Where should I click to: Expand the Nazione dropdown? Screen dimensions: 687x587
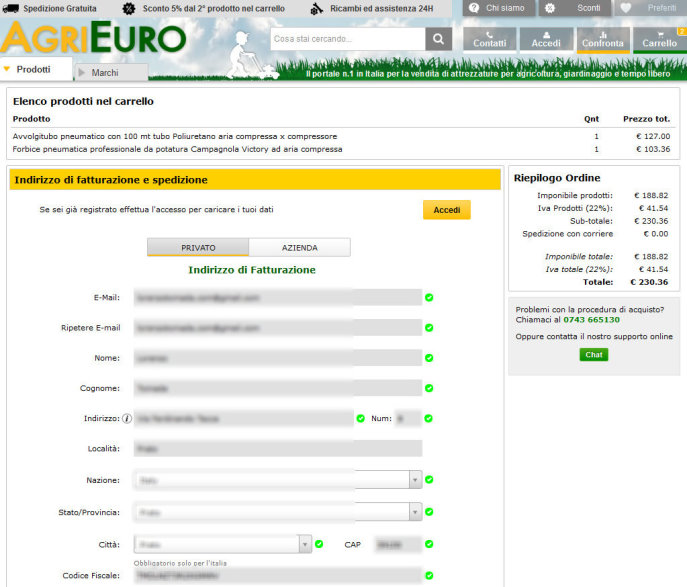[415, 480]
